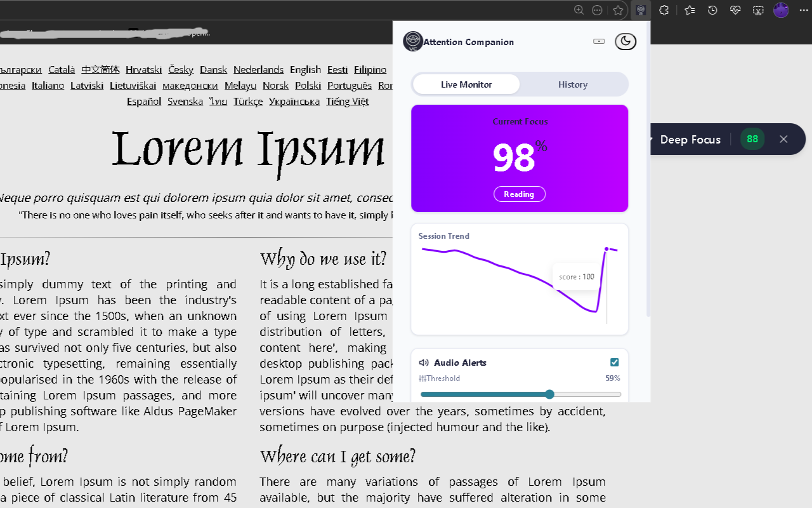Click the Favorites star in the address bar
Viewport: 812px width, 508px height.
tap(618, 10)
